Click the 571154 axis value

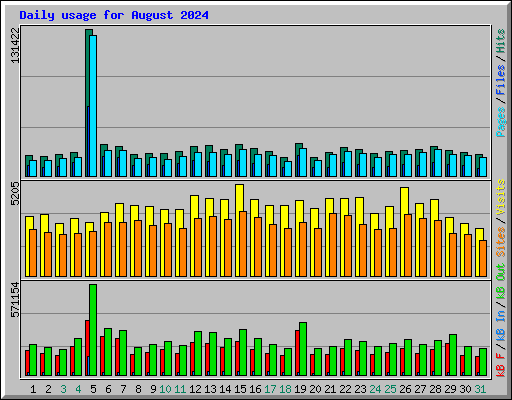point(15,300)
